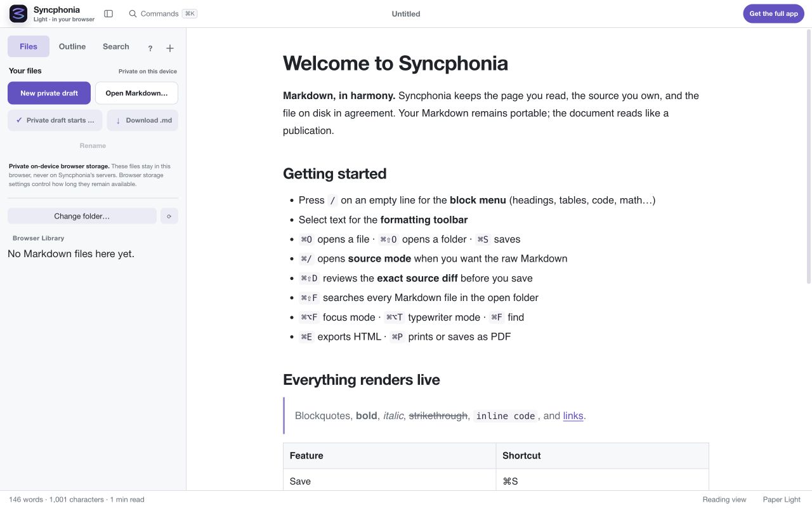Click Private on this device label
812x508 pixels.
[148, 71]
